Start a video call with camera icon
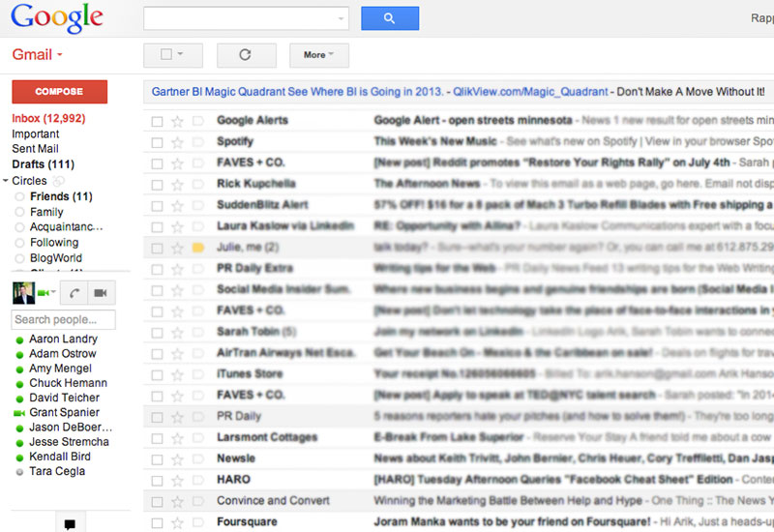 (102, 293)
